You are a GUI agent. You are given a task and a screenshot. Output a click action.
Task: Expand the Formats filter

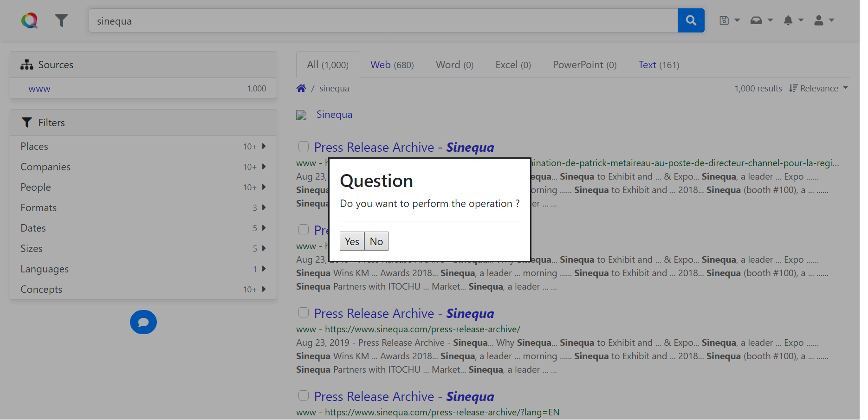tap(143, 207)
